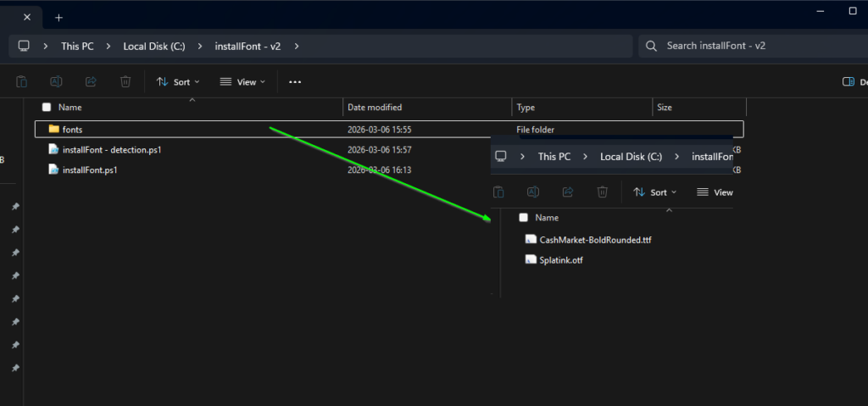The image size is (868, 406).
Task: Click the Share icon in main toolbar
Action: click(91, 82)
